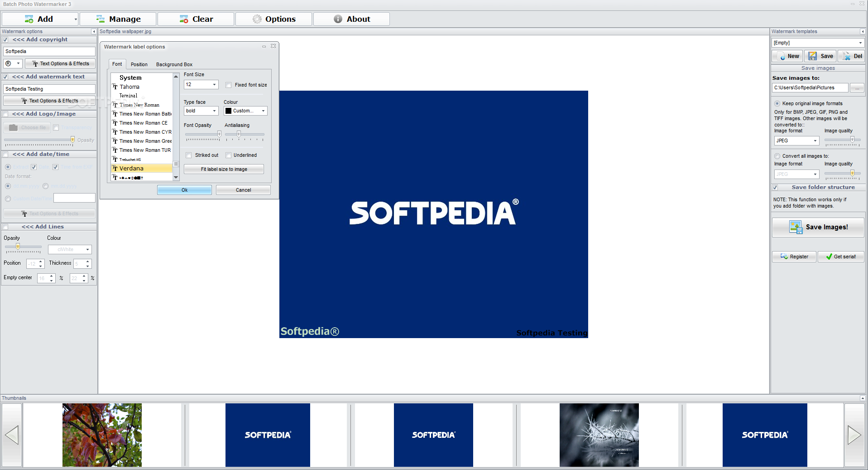The image size is (868, 470).
Task: Open the Options gear icon
Action: coord(257,19)
